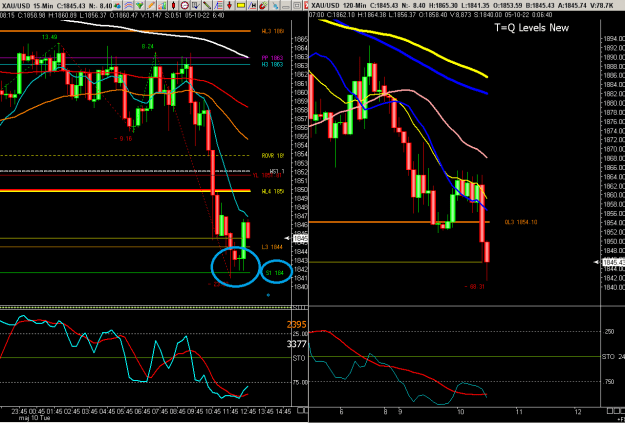Click the ROVR level label
This screenshot has width=625, height=423.
point(273,155)
